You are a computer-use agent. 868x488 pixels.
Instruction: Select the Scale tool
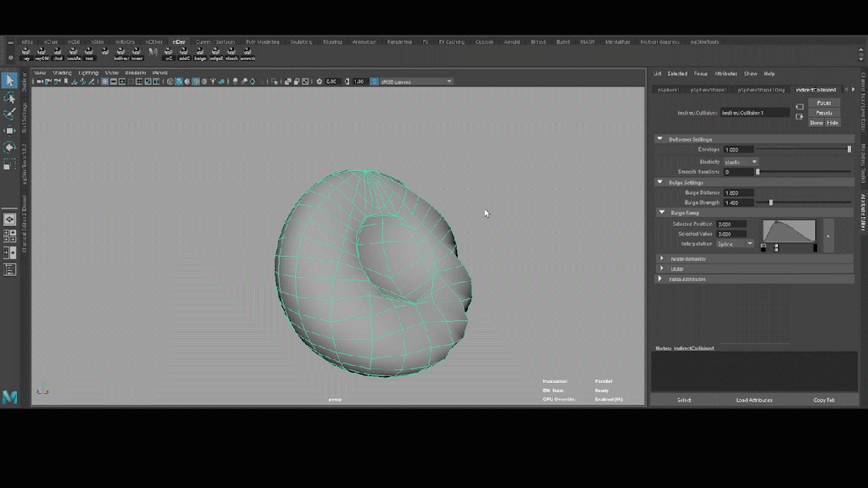click(x=9, y=164)
